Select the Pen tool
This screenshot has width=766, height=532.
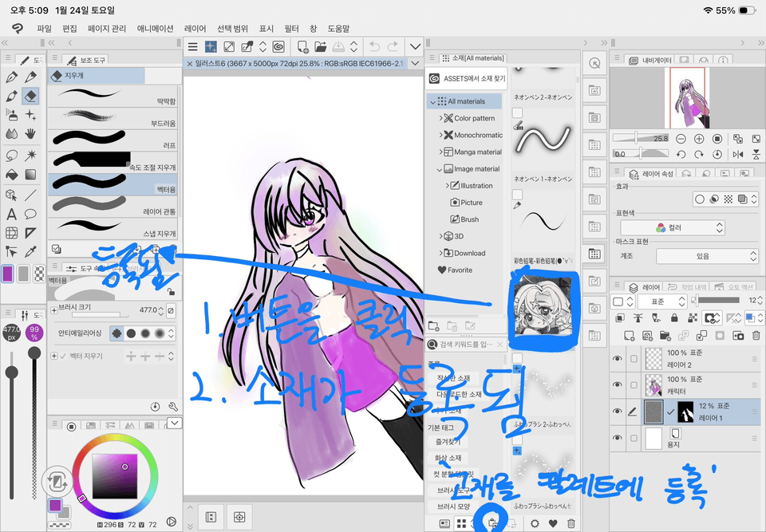12,77
